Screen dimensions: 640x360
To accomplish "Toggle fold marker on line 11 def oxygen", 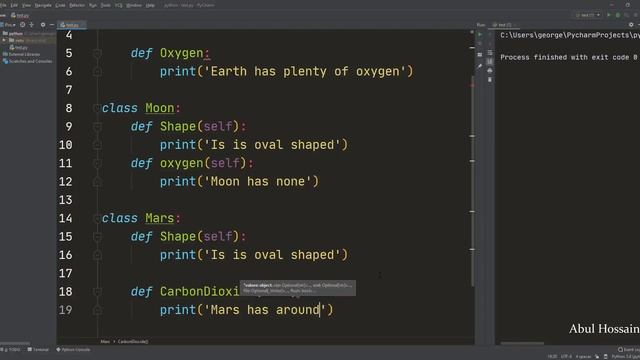I will pos(97,163).
